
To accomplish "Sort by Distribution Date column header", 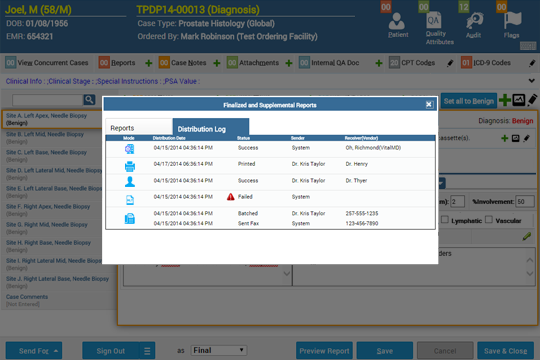I will point(169,138).
